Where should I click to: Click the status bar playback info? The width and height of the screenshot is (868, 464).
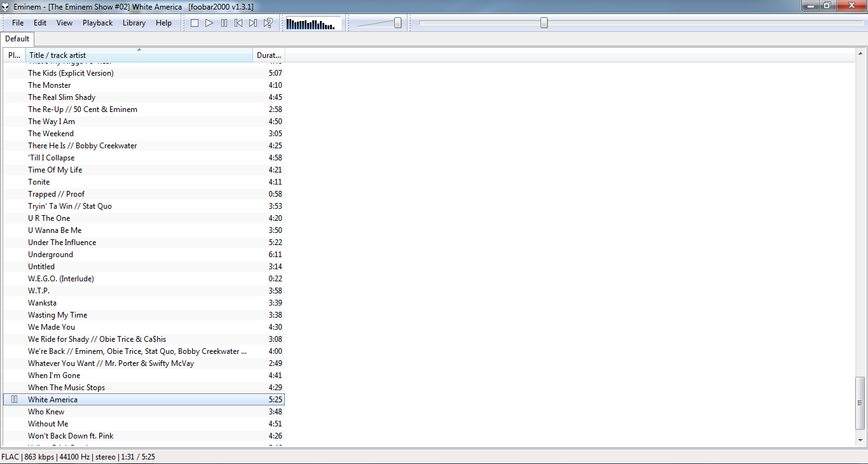(x=78, y=457)
